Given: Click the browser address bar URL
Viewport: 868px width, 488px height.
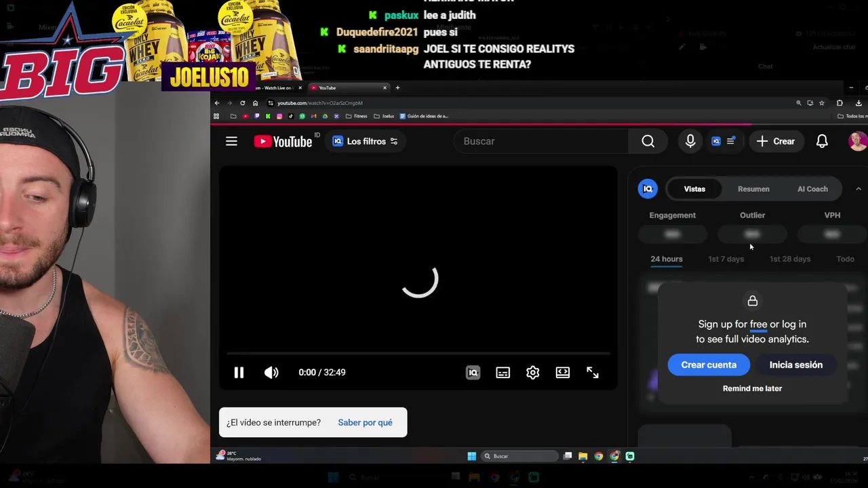Looking at the screenshot, I should (x=320, y=103).
